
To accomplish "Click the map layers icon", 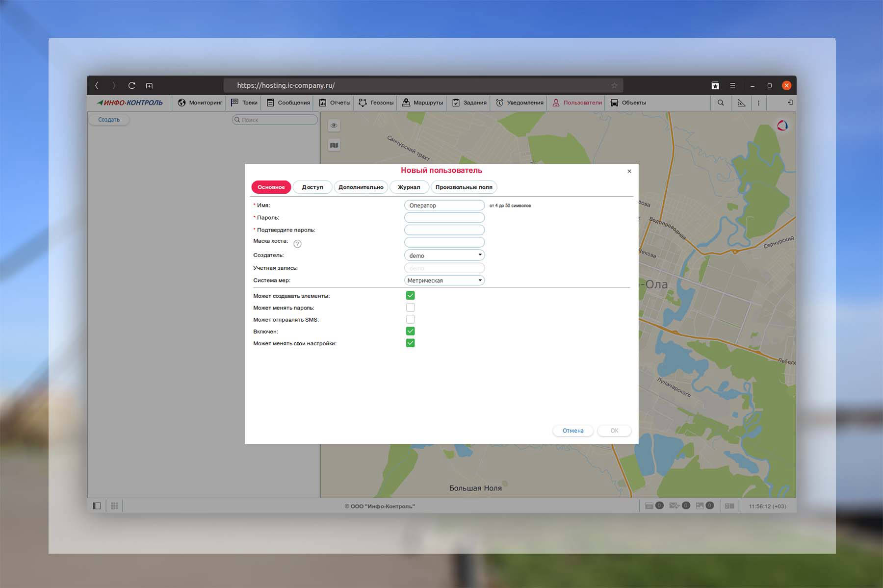I will pos(334,145).
